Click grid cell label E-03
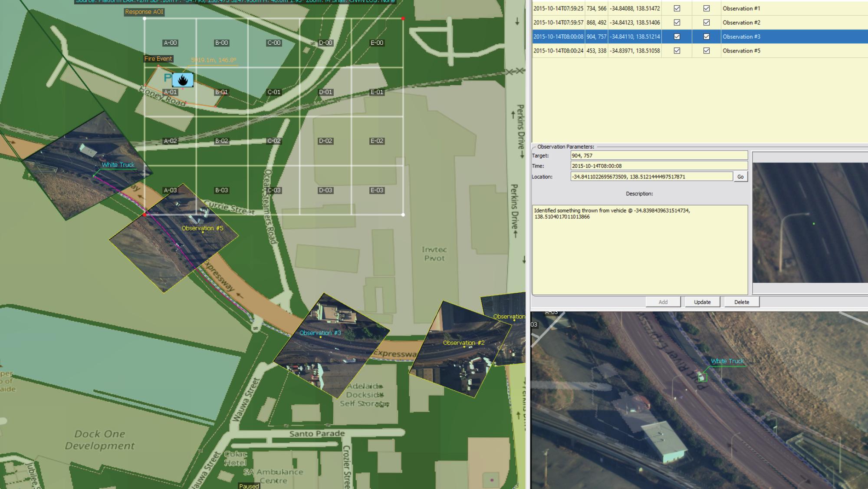 coord(377,190)
